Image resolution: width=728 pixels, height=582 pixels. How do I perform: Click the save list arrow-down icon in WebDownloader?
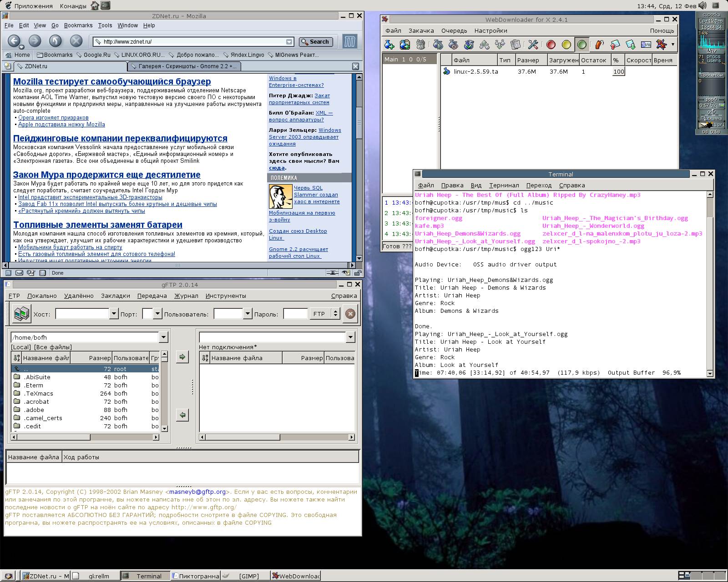pos(630,45)
